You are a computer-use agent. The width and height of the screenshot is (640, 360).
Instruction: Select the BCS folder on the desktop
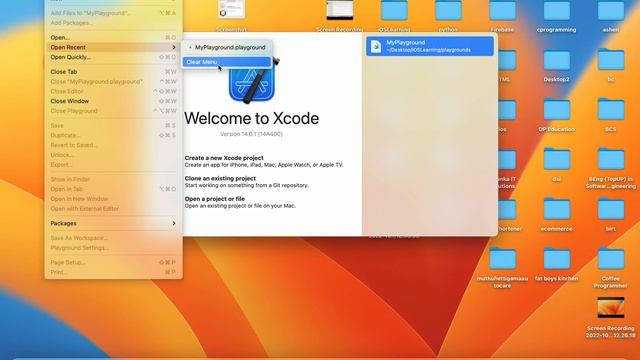click(611, 110)
